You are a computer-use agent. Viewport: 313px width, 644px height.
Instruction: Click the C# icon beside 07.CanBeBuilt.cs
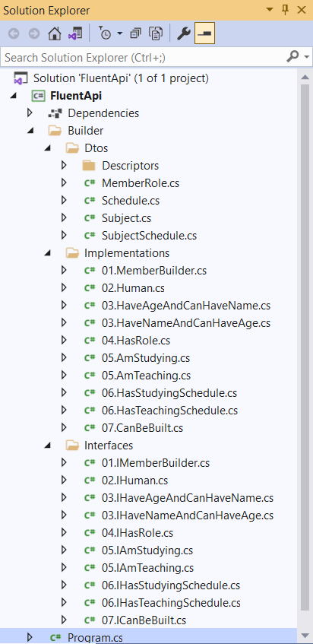[x=90, y=428]
